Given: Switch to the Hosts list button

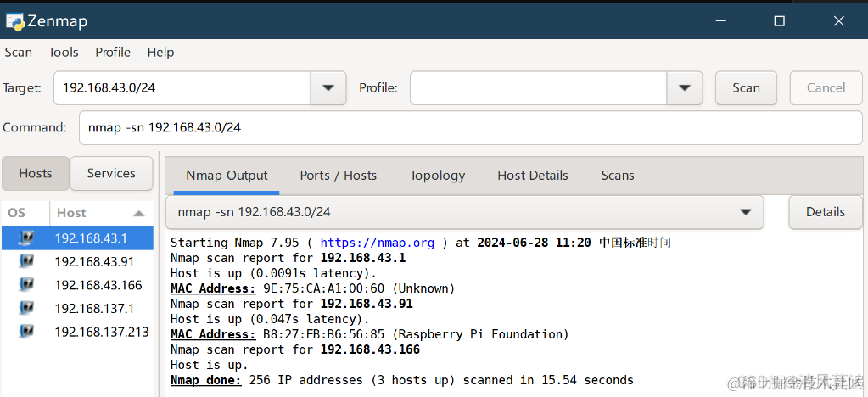Looking at the screenshot, I should click(x=36, y=173).
